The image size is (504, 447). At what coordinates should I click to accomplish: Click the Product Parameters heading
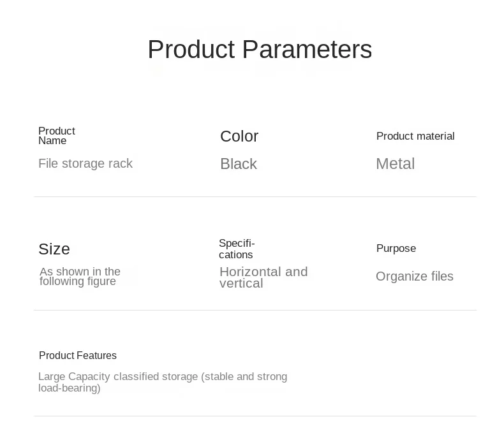[x=259, y=50]
